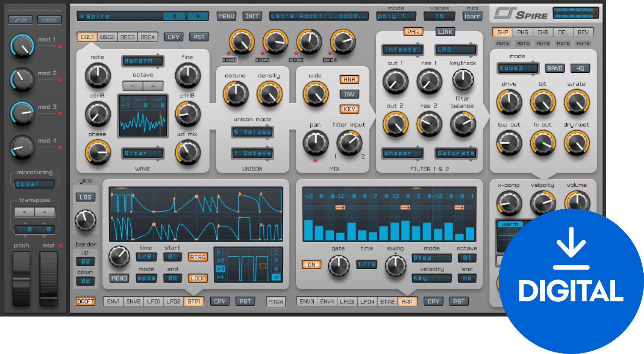Click the INIT button to initialize patch

tap(252, 16)
